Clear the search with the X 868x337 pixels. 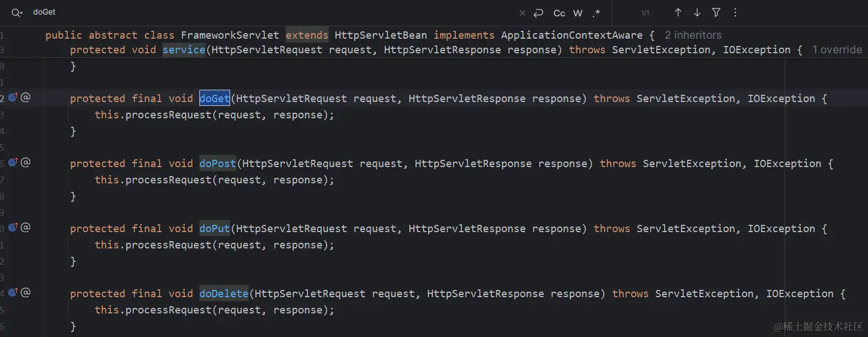coord(522,12)
